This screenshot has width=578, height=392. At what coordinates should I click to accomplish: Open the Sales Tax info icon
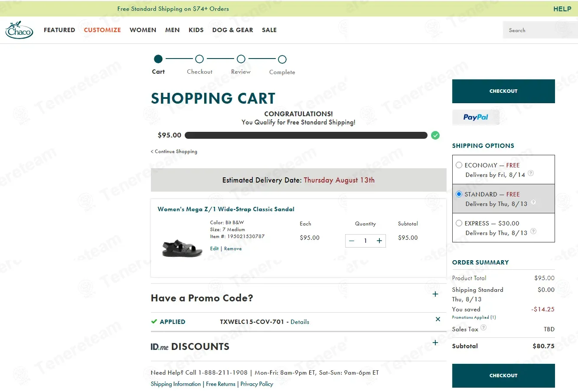click(x=483, y=327)
